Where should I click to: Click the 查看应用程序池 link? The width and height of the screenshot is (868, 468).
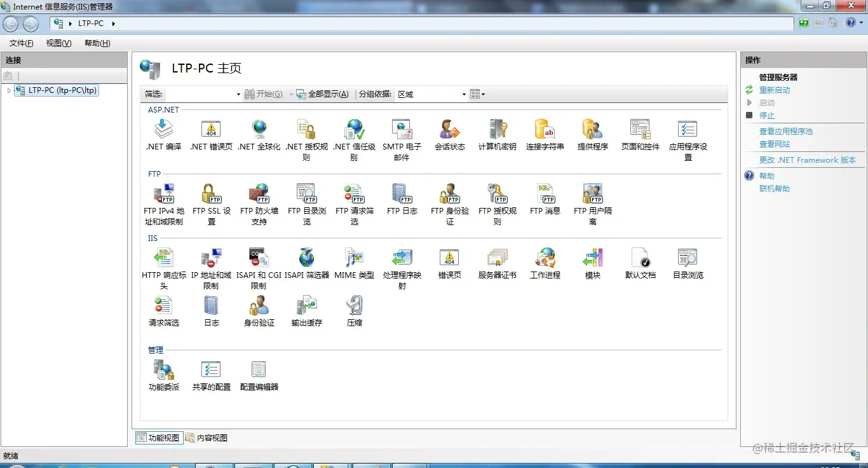point(786,132)
